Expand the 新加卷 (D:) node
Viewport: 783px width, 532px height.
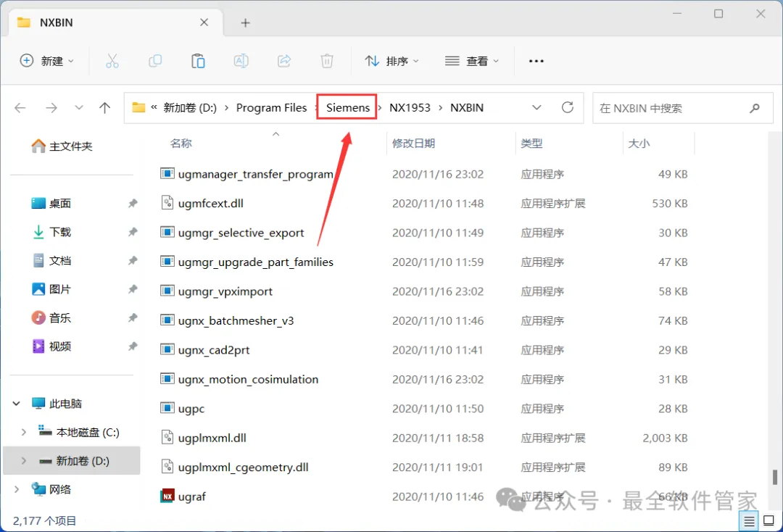tap(23, 461)
